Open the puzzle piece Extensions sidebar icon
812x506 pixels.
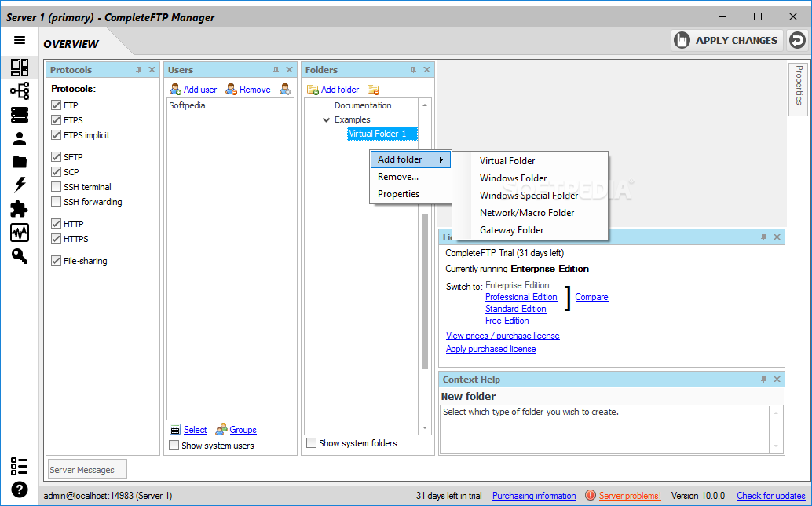click(20, 209)
